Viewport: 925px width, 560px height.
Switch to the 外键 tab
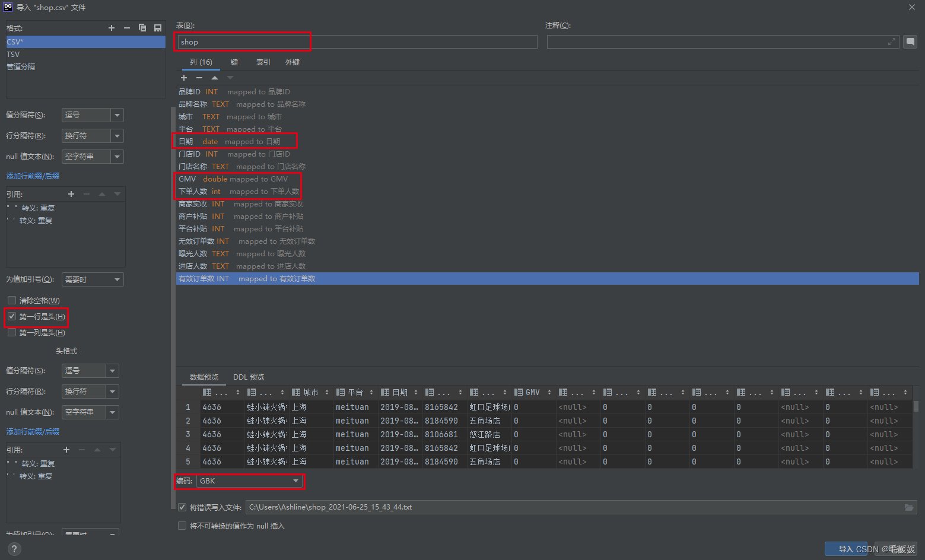pyautogui.click(x=293, y=62)
